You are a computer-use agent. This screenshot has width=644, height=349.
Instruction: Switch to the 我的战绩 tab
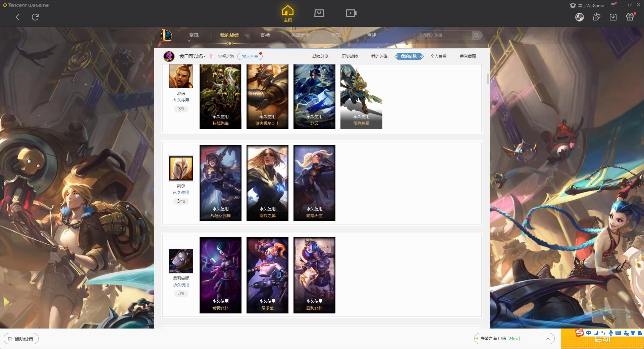[229, 35]
